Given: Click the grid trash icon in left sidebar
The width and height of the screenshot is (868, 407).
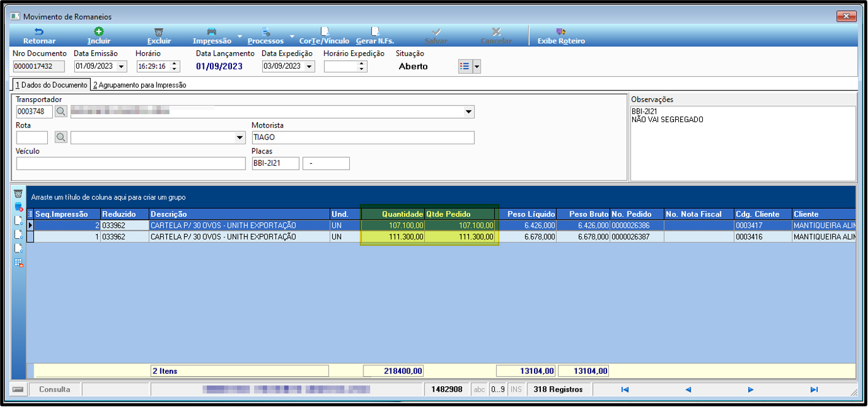Looking at the screenshot, I should (x=18, y=194).
